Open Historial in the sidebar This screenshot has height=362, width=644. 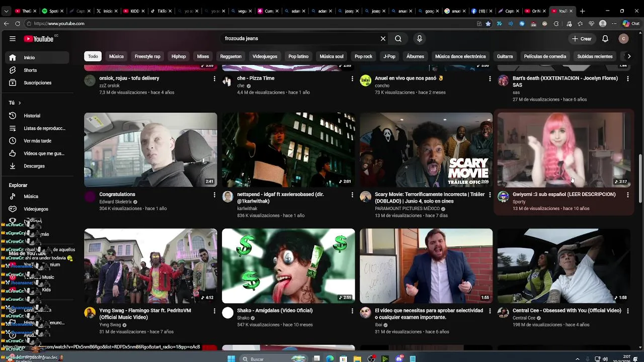click(36, 116)
